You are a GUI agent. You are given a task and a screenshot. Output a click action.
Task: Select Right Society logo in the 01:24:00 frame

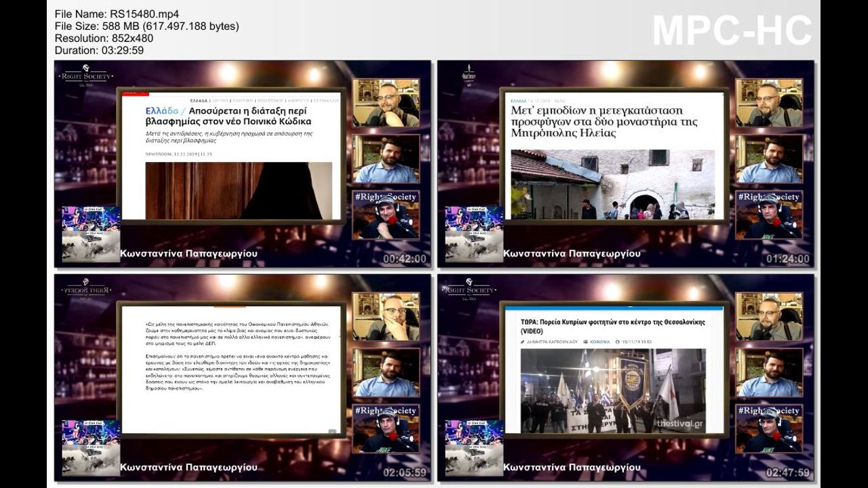[469, 75]
